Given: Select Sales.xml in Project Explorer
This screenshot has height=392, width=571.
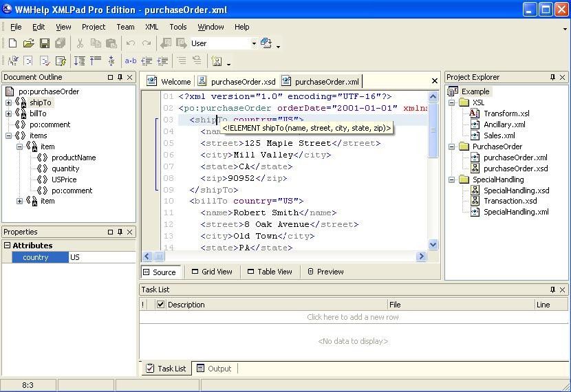Looking at the screenshot, I should click(499, 135).
